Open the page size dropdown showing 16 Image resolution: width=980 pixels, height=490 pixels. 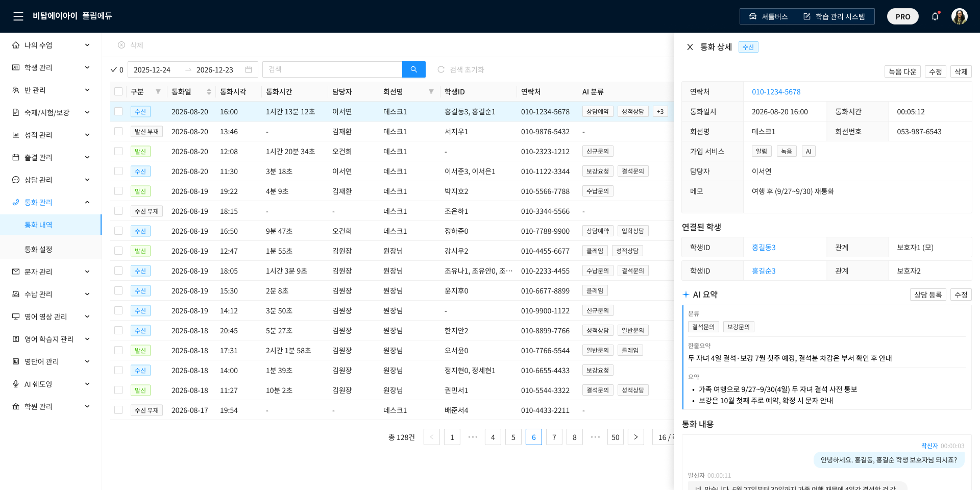(x=663, y=437)
